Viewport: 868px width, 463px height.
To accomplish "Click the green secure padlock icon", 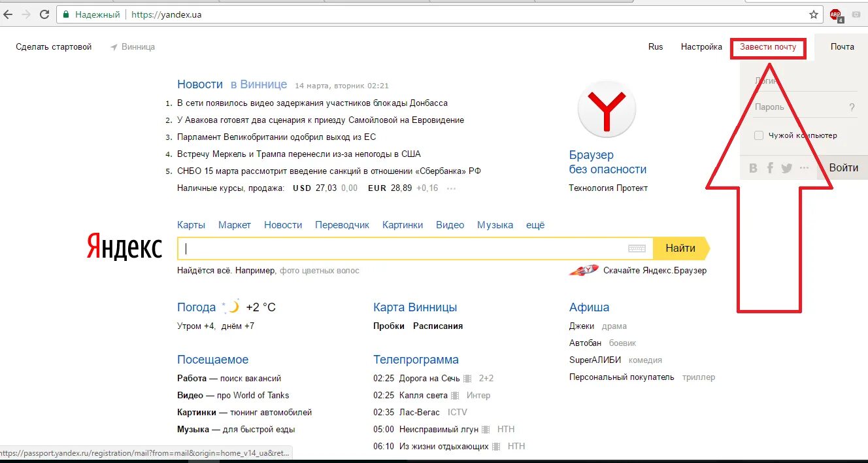I will 66,14.
